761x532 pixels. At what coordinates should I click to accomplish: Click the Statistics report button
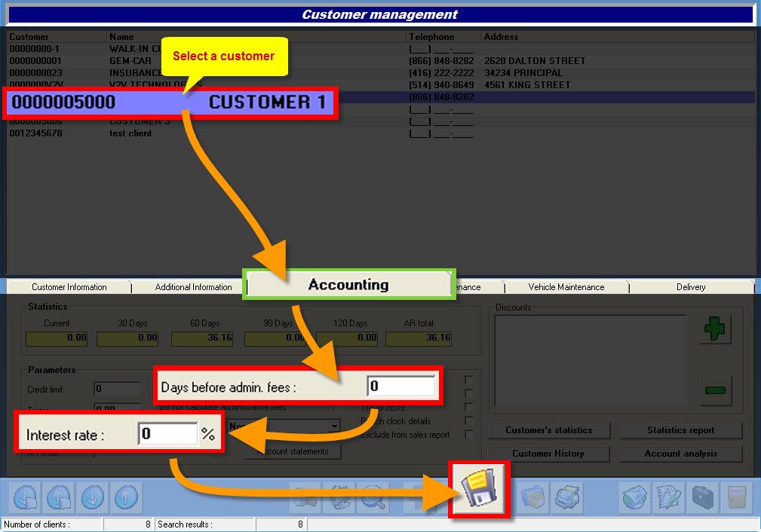point(681,430)
